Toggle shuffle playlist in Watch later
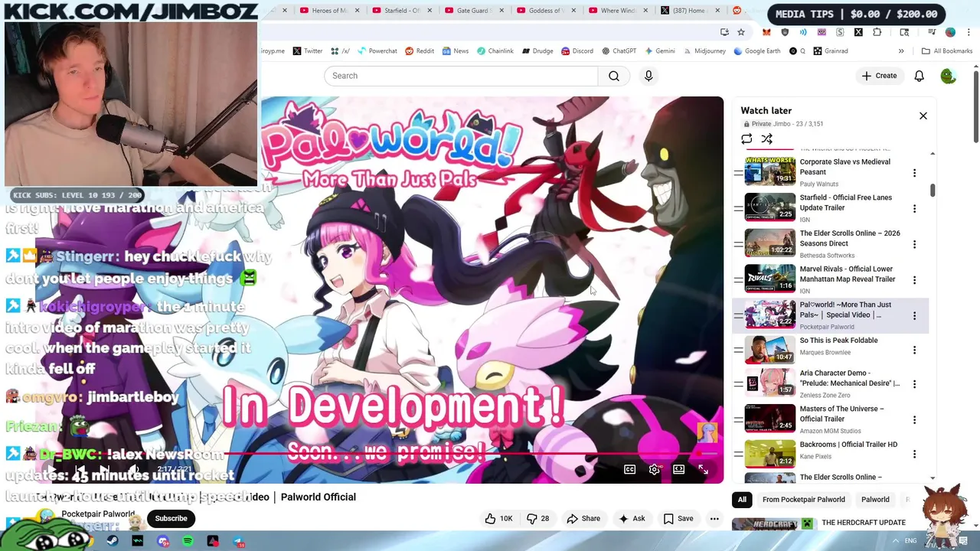This screenshot has height=551, width=980. (x=766, y=139)
